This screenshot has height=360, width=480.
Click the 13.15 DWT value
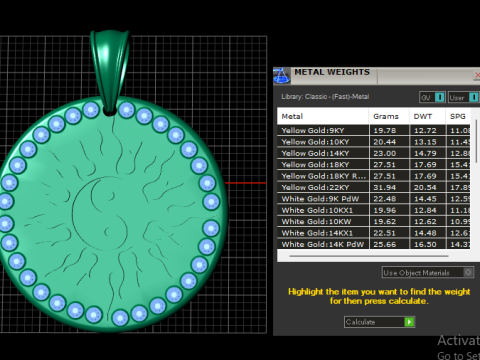click(425, 142)
